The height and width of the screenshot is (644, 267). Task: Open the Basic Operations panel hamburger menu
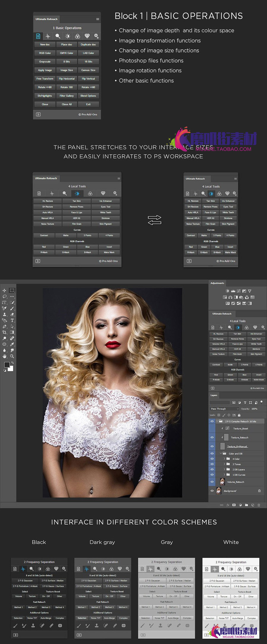(98, 19)
